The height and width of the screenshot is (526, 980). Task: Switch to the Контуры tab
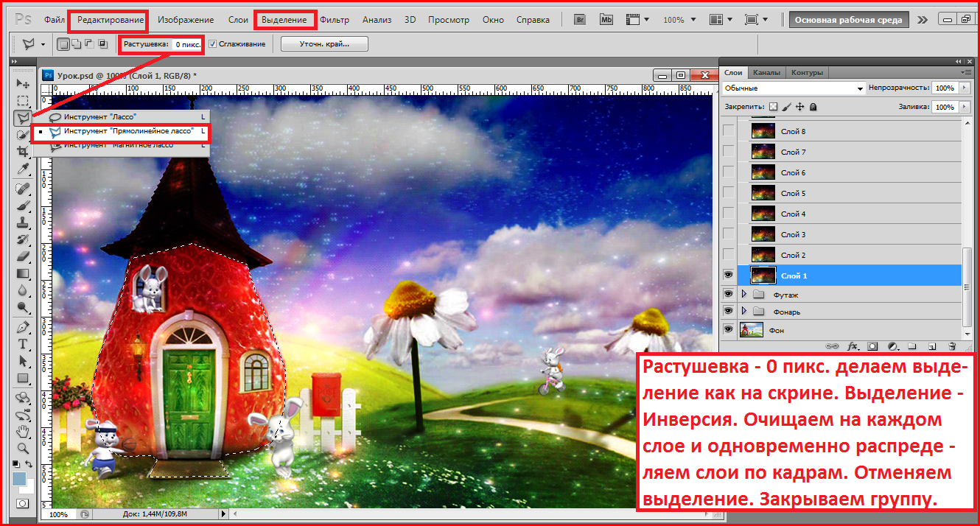pyautogui.click(x=807, y=72)
